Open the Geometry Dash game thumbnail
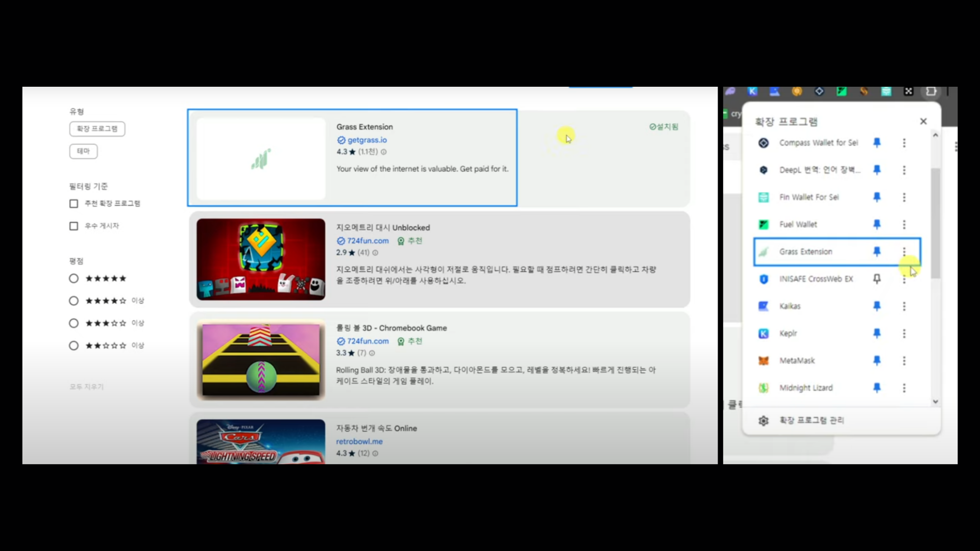The image size is (980, 551). (261, 259)
